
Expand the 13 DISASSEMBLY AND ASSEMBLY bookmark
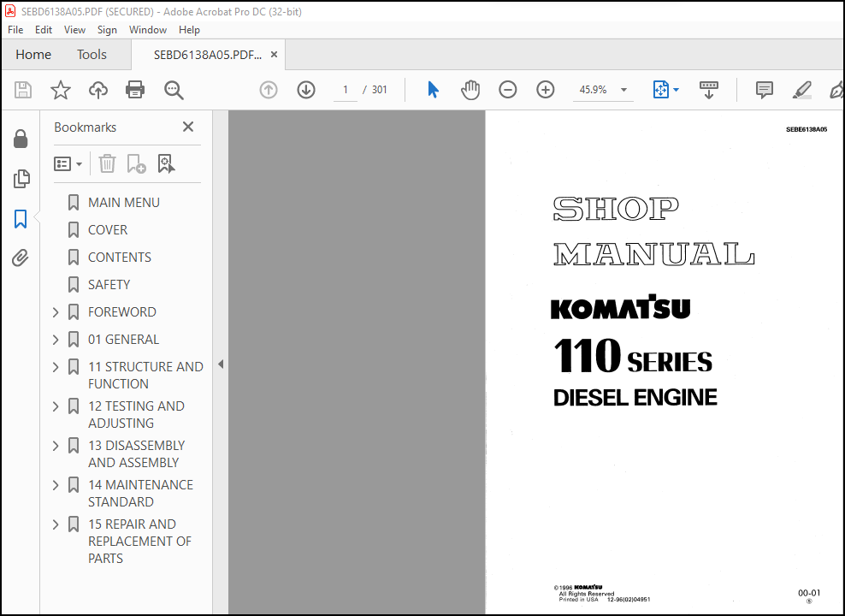point(56,446)
